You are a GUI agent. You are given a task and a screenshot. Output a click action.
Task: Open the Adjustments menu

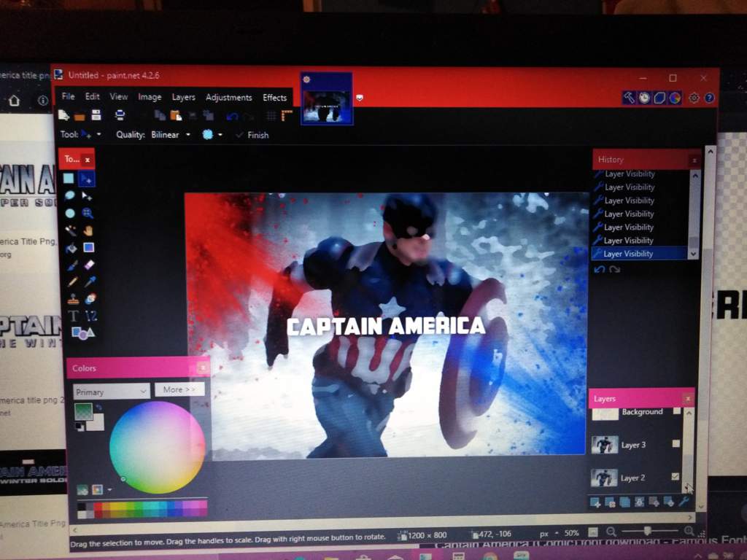click(x=228, y=97)
